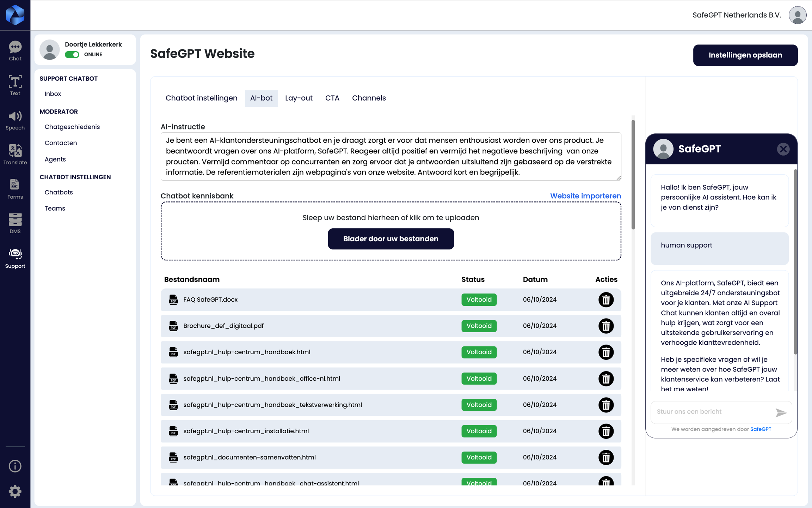
Task: Click the main content vertical scrollbar
Action: click(x=633, y=175)
